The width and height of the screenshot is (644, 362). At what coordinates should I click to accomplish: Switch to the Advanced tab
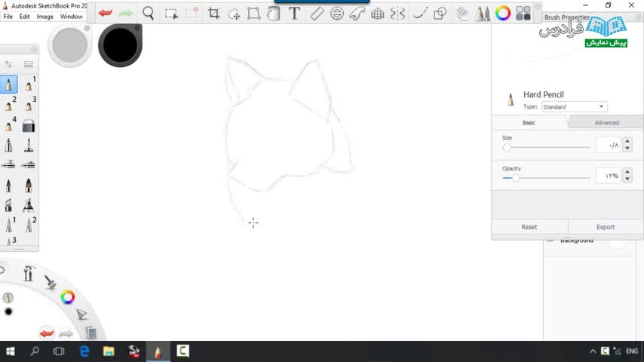(606, 122)
